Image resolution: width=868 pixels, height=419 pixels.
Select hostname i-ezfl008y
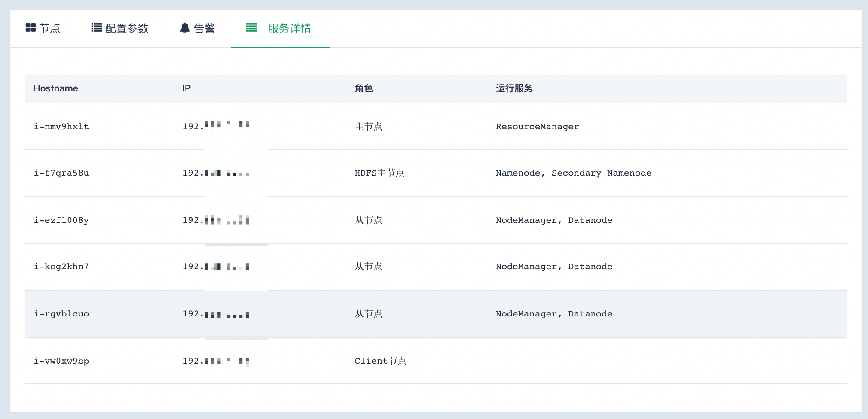[61, 220]
